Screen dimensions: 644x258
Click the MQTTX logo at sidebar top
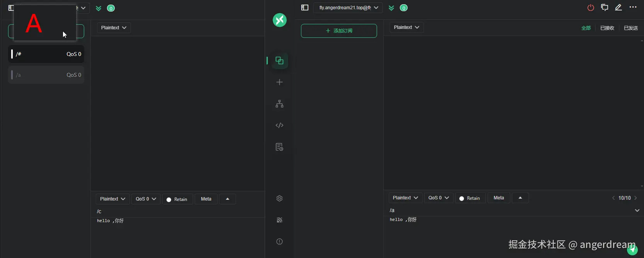coord(280,20)
